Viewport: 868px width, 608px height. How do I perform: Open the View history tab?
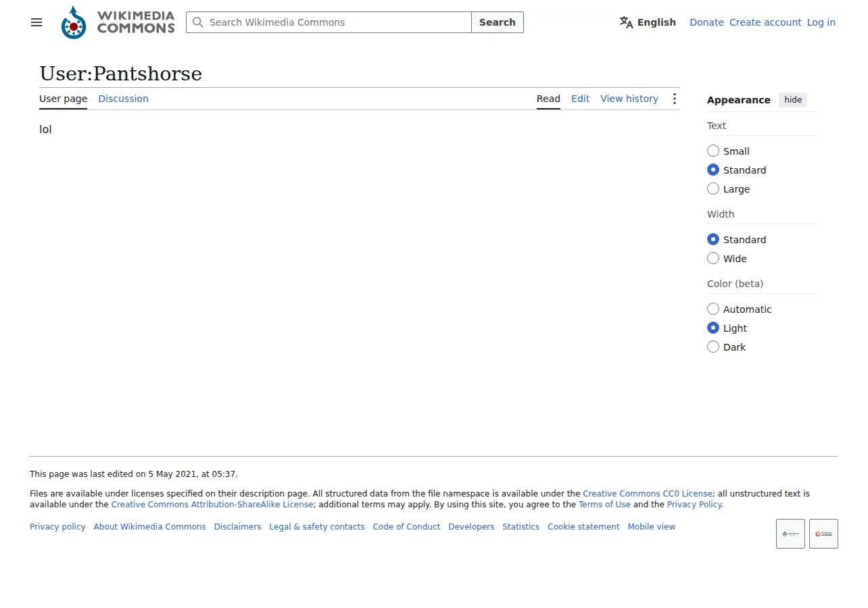click(x=629, y=99)
